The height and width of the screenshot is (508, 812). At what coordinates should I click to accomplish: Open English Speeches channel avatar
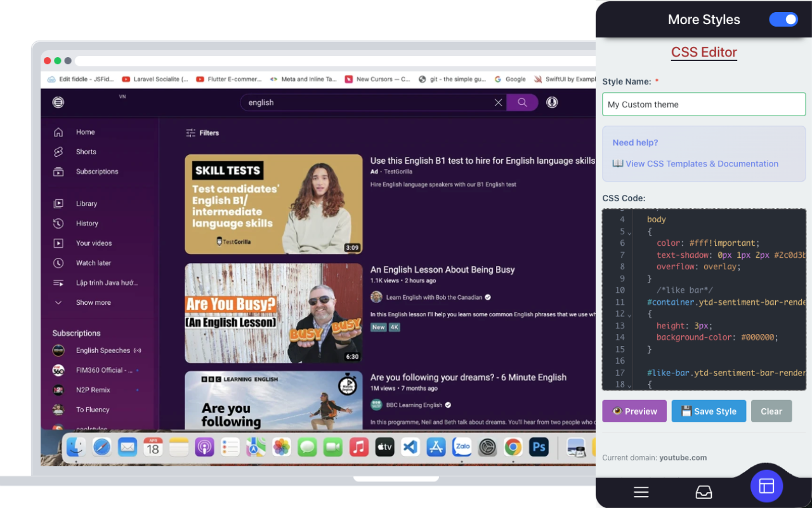(58, 351)
